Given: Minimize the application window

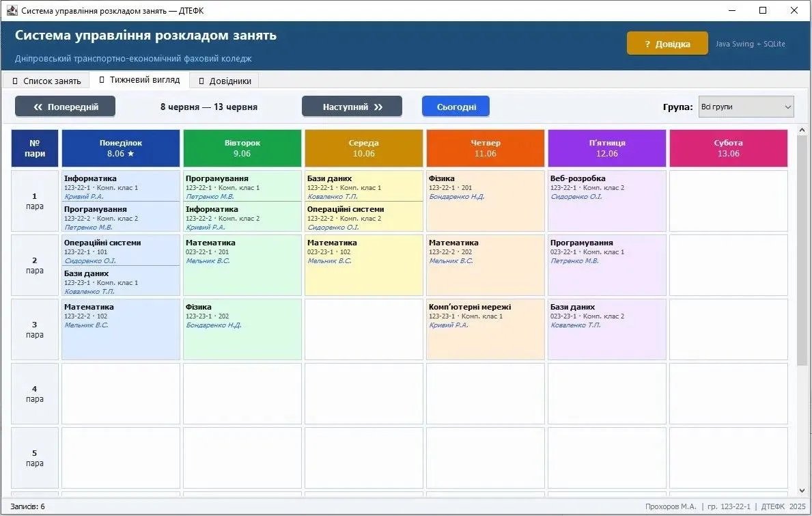Looking at the screenshot, I should [731, 10].
